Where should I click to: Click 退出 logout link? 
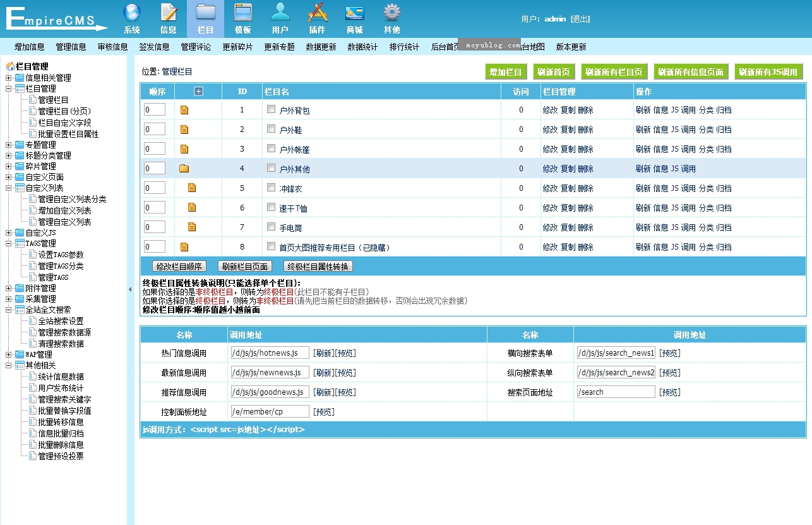click(x=580, y=19)
